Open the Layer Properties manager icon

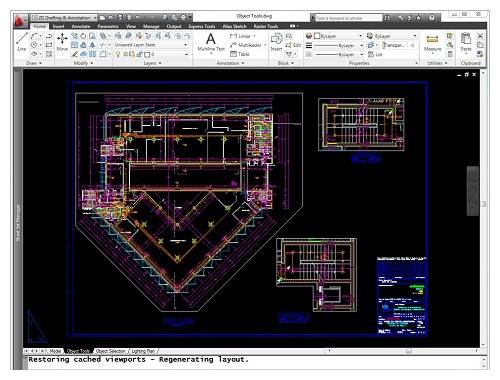click(x=118, y=36)
